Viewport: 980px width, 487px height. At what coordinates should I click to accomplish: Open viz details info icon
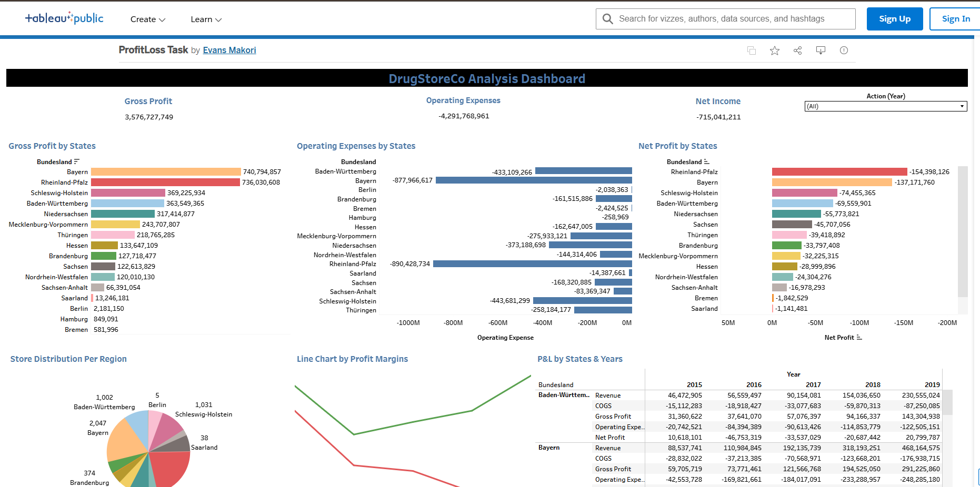click(x=844, y=50)
